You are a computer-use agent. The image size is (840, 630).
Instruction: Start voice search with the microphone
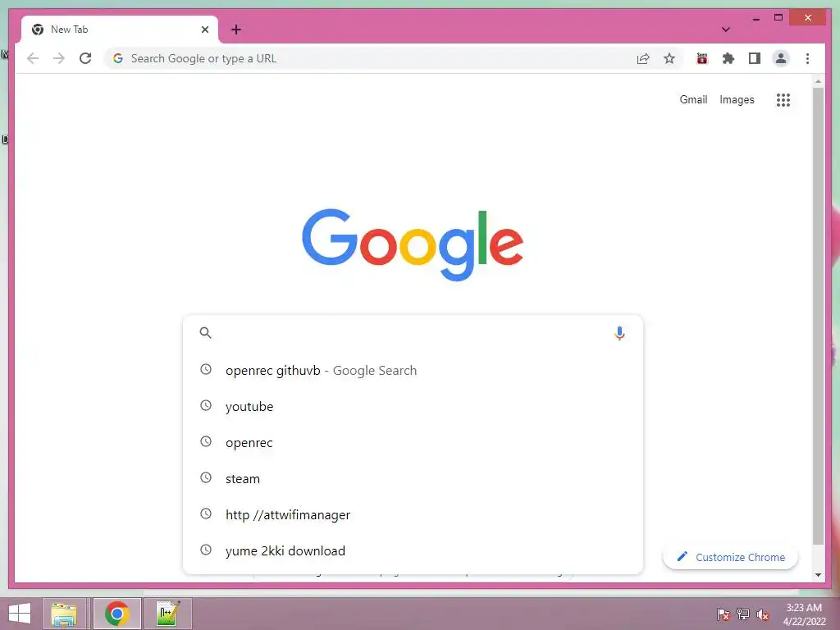tap(619, 333)
